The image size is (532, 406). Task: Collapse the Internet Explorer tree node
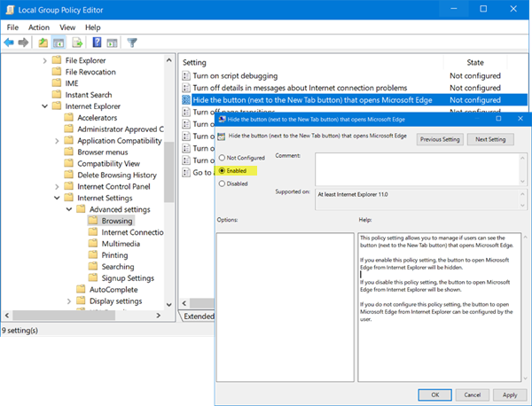(45, 106)
